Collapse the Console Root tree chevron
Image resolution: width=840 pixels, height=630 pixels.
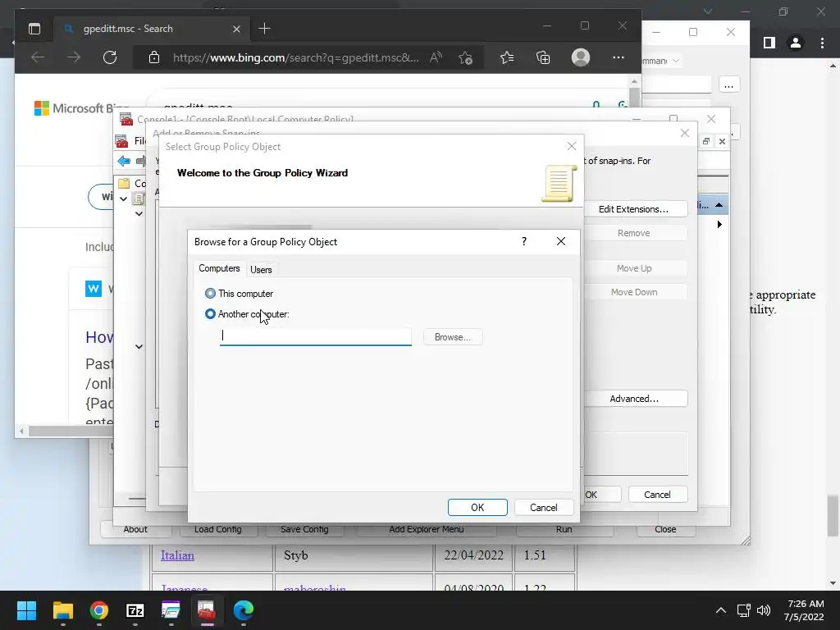pyautogui.click(x=123, y=199)
